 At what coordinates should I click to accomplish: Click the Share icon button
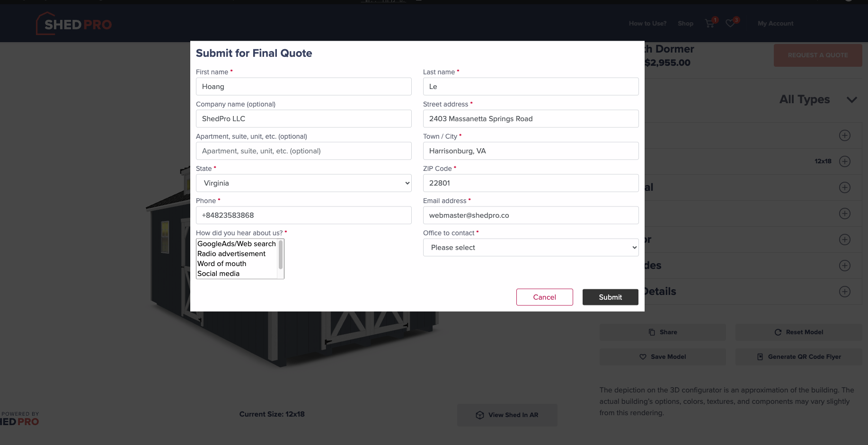coord(652,332)
